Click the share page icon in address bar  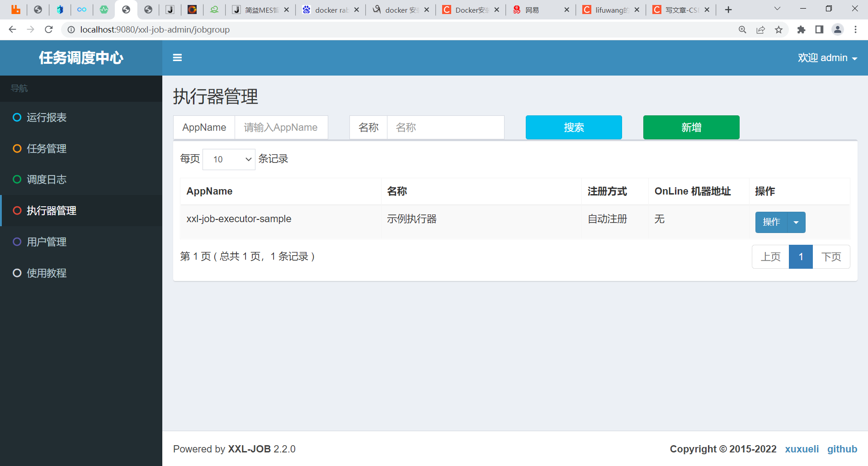[x=760, y=29]
